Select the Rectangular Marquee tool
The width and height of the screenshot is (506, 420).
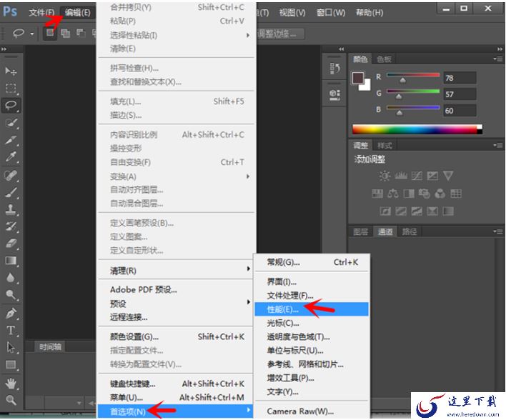point(11,88)
